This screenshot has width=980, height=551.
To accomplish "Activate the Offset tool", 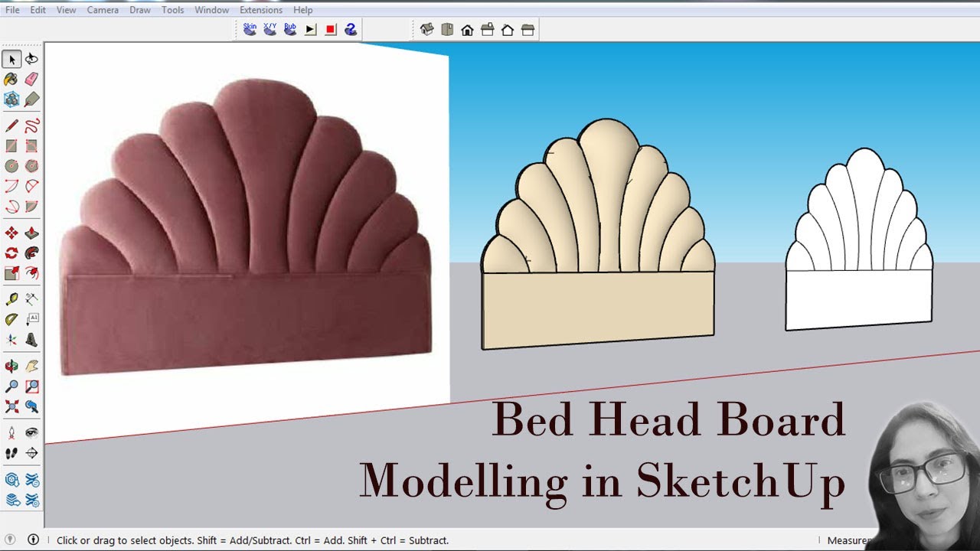I will (31, 272).
